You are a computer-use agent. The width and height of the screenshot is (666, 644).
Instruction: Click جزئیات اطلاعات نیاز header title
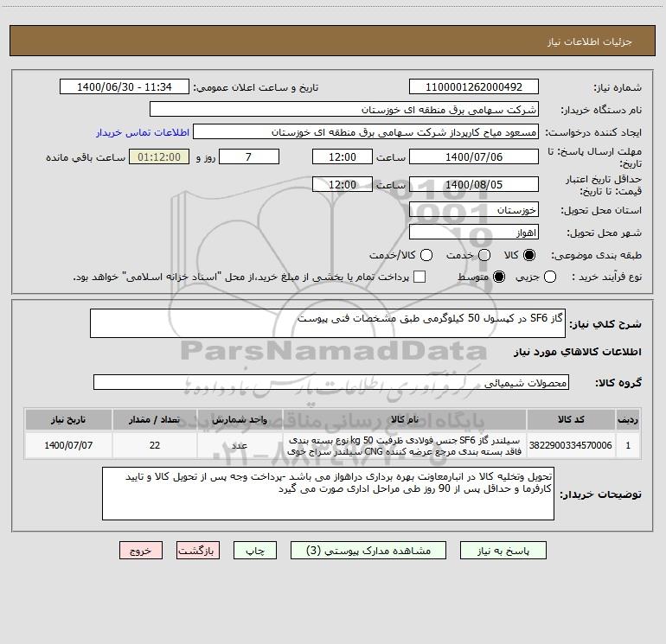pos(590,41)
